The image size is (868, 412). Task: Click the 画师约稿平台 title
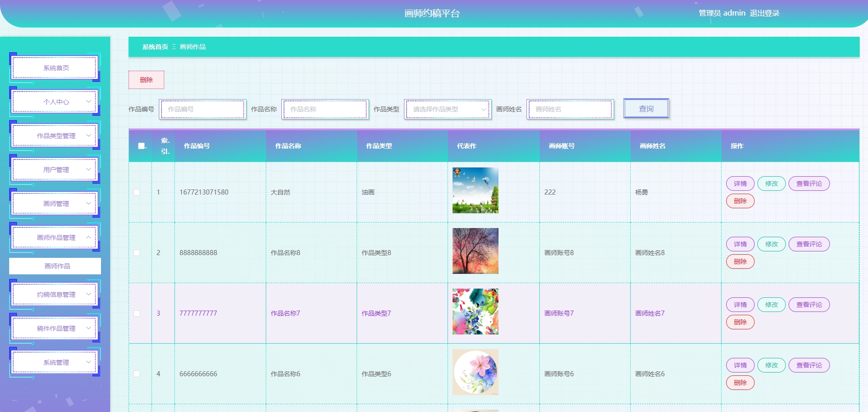pyautogui.click(x=432, y=14)
